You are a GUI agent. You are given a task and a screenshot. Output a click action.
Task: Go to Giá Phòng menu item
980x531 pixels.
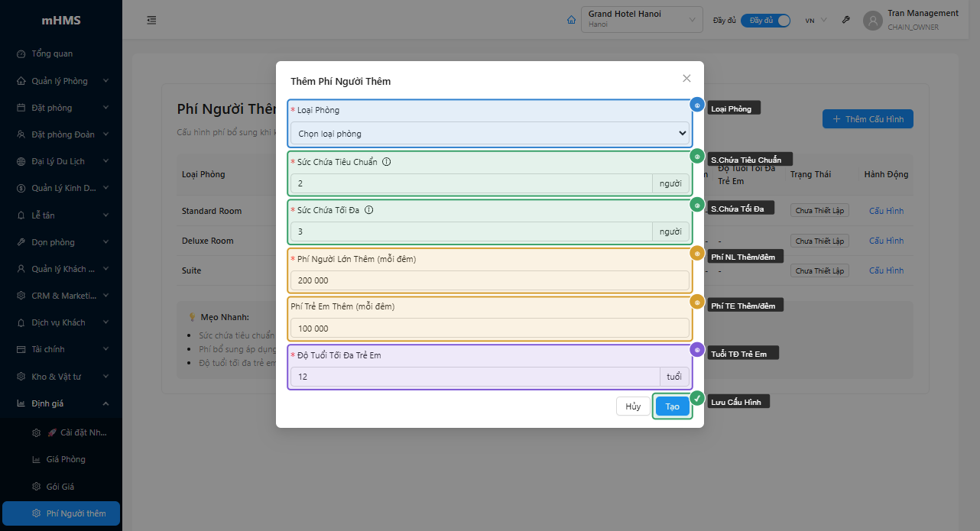(65, 460)
